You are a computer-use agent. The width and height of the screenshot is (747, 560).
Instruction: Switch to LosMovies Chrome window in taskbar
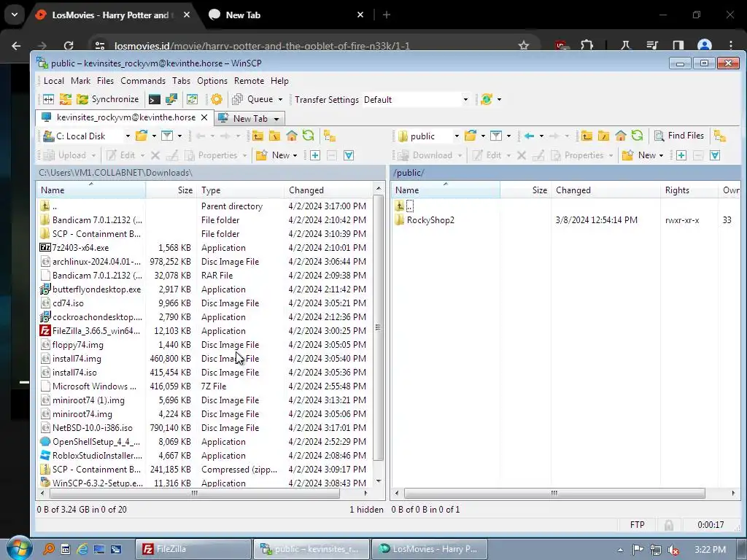click(429, 548)
